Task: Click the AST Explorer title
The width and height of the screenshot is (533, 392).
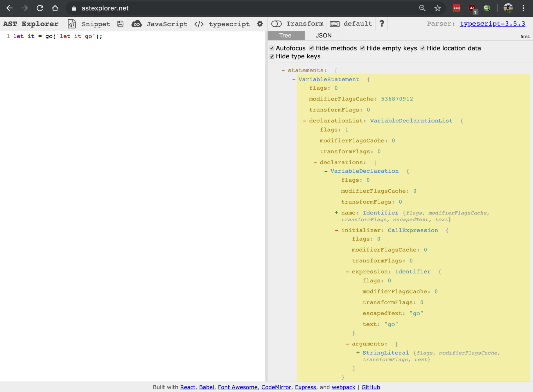Action: point(31,24)
